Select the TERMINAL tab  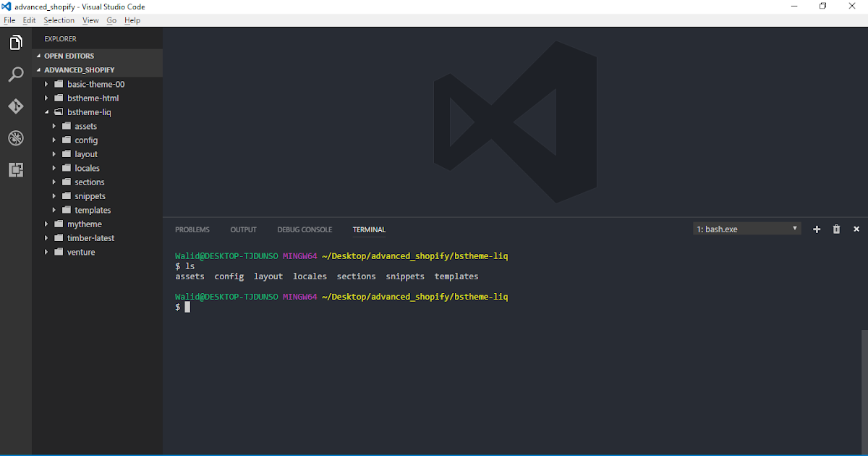[369, 229]
